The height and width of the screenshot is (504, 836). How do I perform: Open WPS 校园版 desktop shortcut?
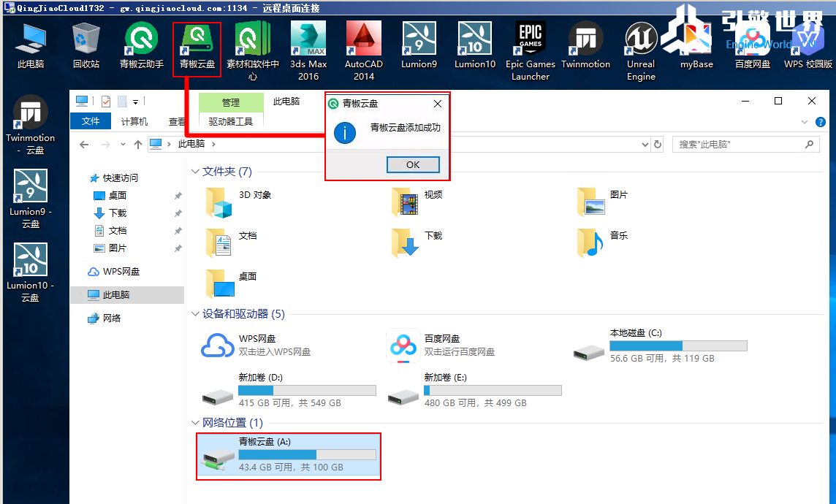[807, 46]
